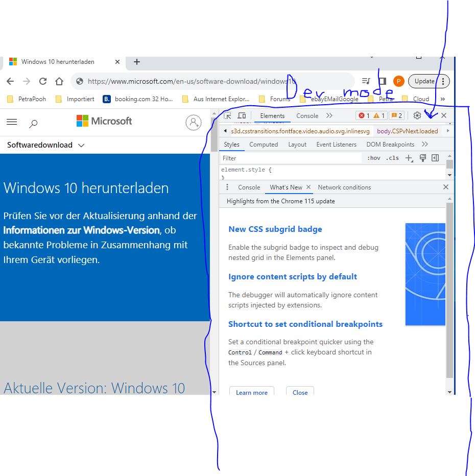Open the Microsoft account sign-in icon
The image size is (475, 476).
pos(194,123)
